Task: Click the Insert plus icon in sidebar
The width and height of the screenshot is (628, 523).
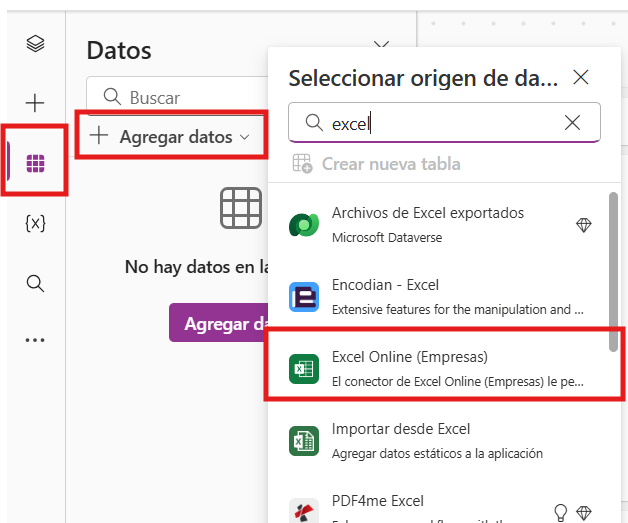Action: pyautogui.click(x=35, y=102)
